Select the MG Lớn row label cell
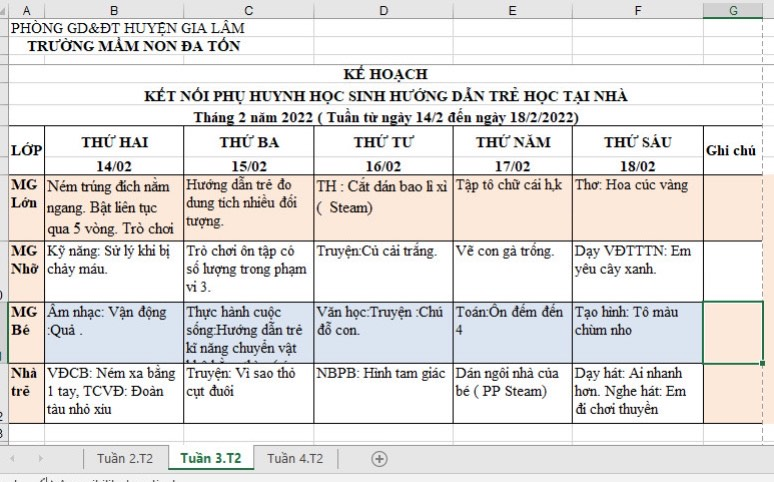The height and width of the screenshot is (482, 774). 26,207
